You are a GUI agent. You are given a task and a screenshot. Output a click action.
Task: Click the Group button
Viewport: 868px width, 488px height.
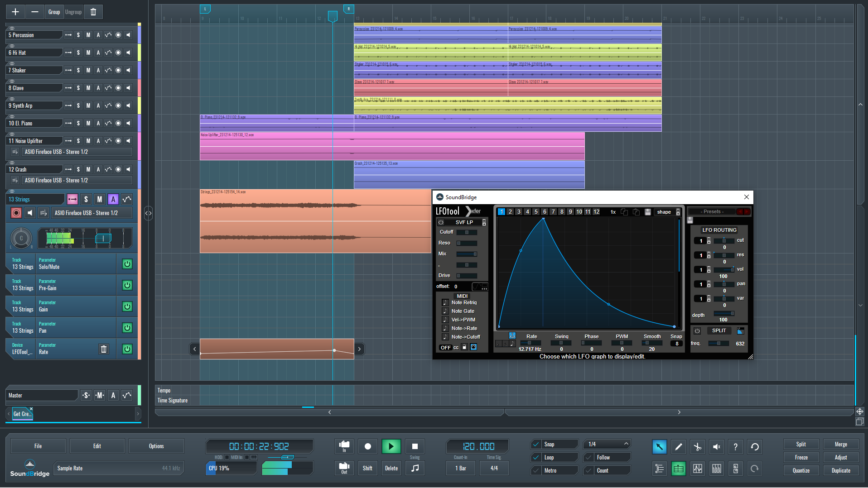point(54,12)
